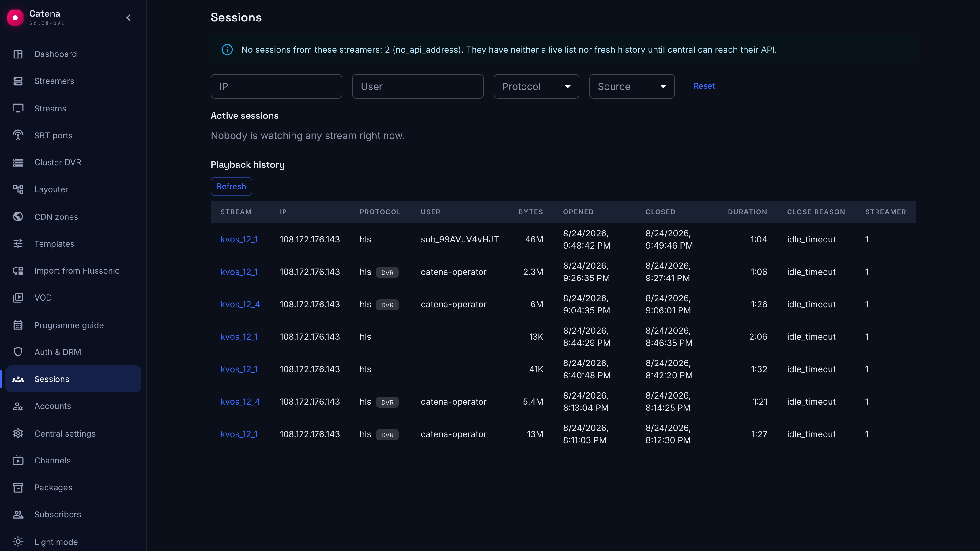Click the CDN zones globe icon
This screenshot has height=551, width=980.
pos(18,217)
